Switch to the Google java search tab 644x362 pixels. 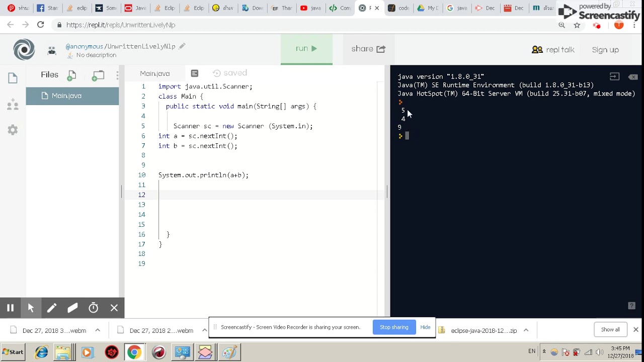pos(457,8)
